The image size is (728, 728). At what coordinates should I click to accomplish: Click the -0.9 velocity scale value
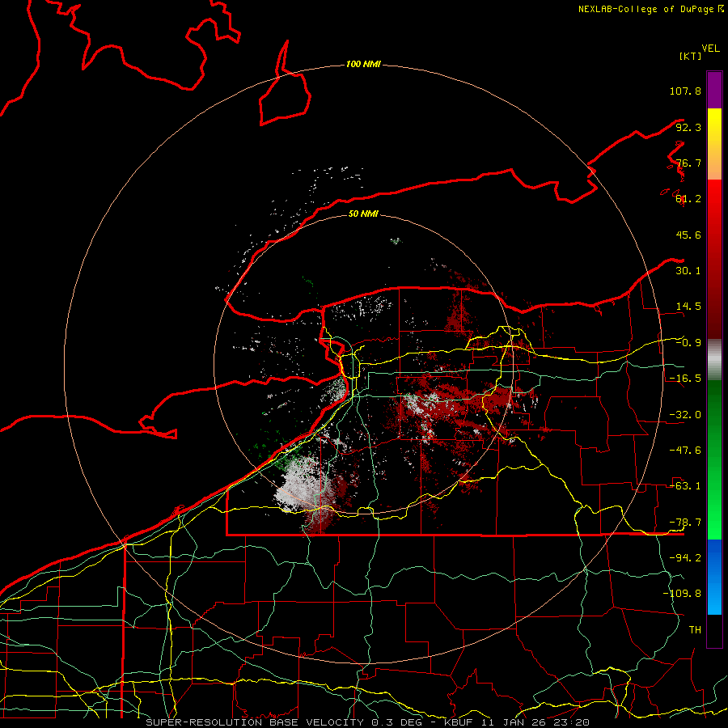click(x=688, y=343)
